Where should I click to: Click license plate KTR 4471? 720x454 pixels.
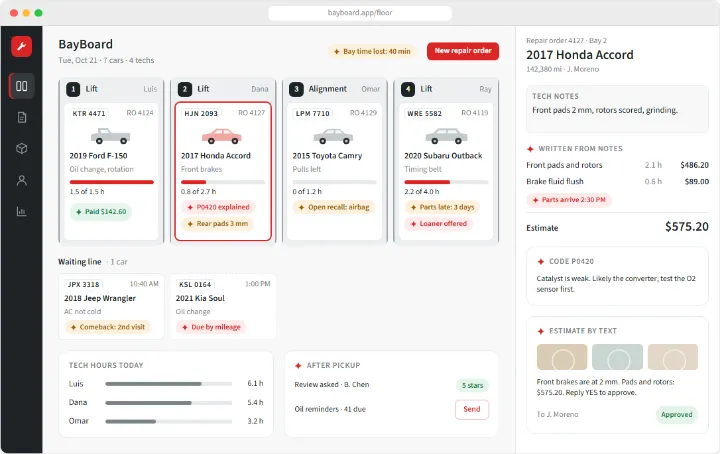click(89, 113)
